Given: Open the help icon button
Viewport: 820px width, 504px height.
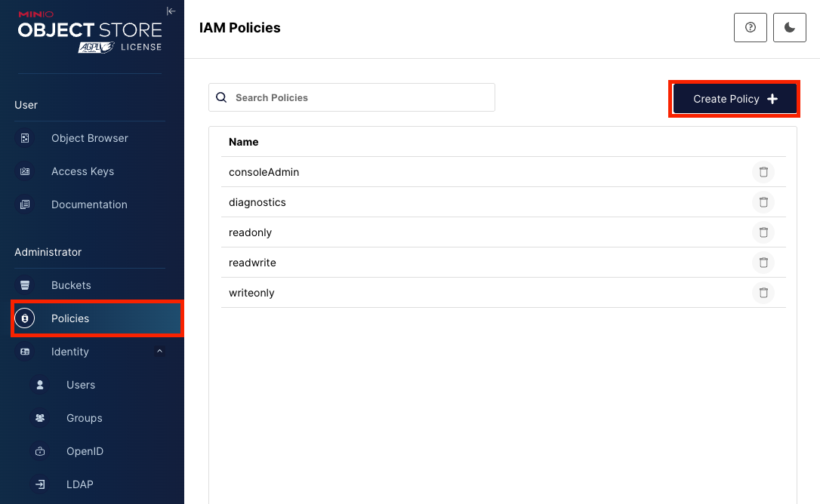Looking at the screenshot, I should coord(750,27).
